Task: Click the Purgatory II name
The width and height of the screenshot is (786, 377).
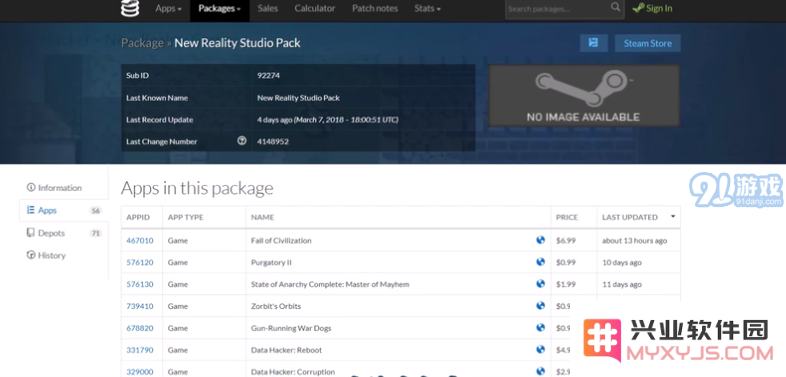Action: (271, 263)
